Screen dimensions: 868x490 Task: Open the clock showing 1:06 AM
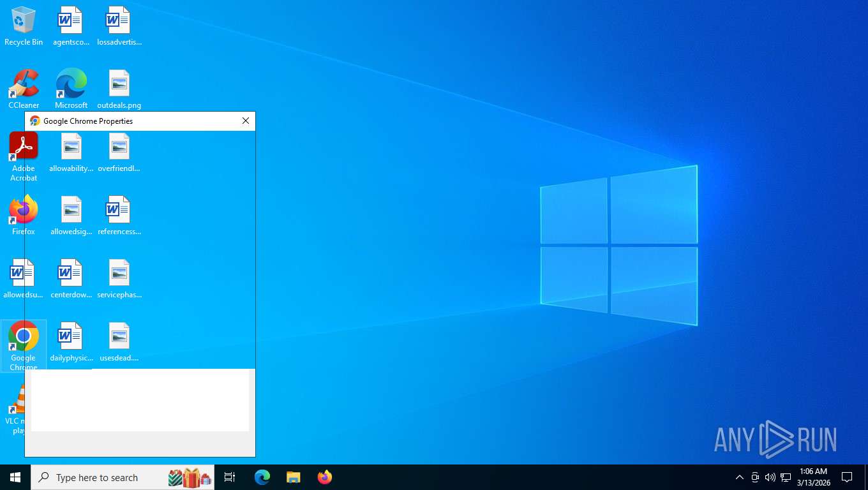813,477
